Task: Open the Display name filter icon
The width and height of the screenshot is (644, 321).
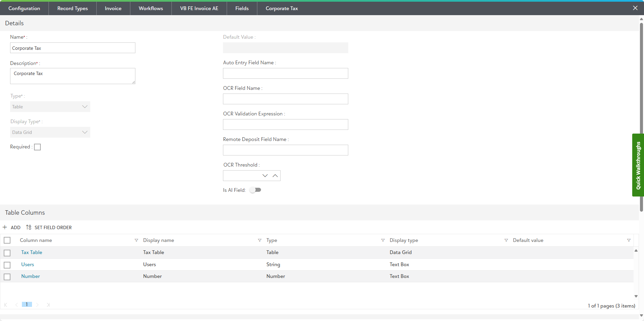Action: point(260,240)
